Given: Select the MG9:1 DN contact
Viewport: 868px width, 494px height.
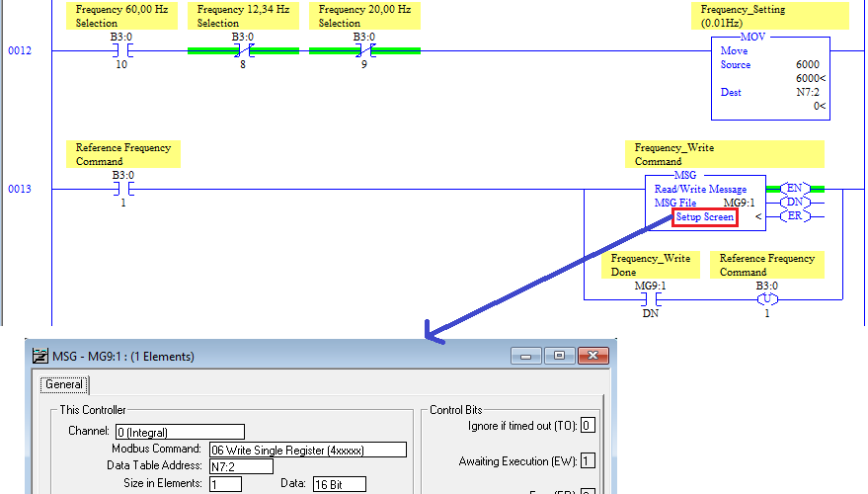Looking at the screenshot, I should [651, 299].
